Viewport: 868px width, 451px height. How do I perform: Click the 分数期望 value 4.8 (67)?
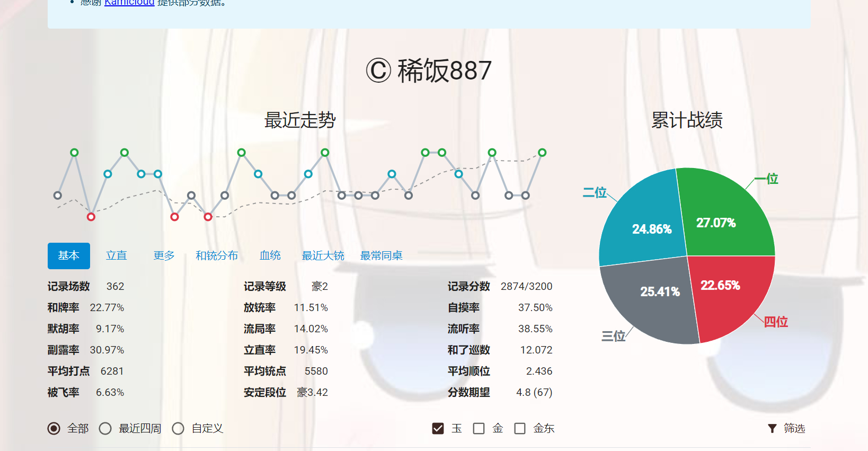pos(534,393)
